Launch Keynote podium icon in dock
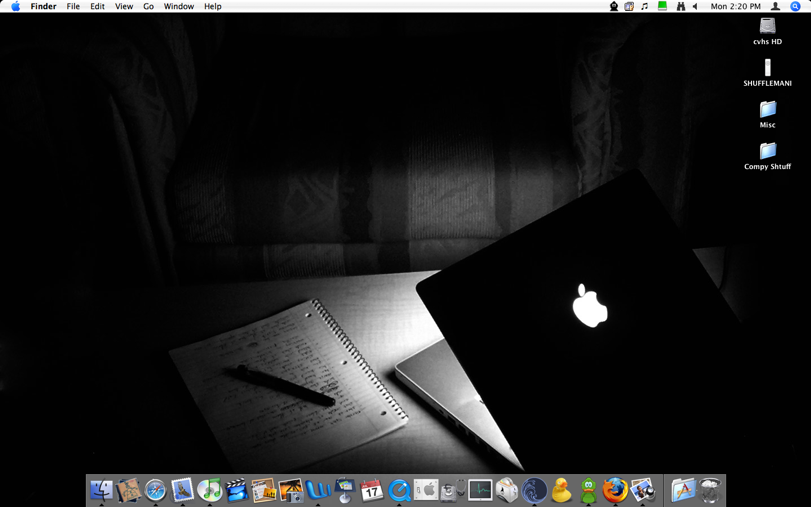Image resolution: width=811 pixels, height=507 pixels. 344,490
